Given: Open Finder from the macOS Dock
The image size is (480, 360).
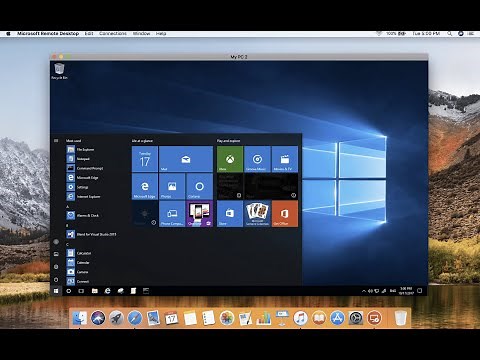Looking at the screenshot, I should [80, 318].
